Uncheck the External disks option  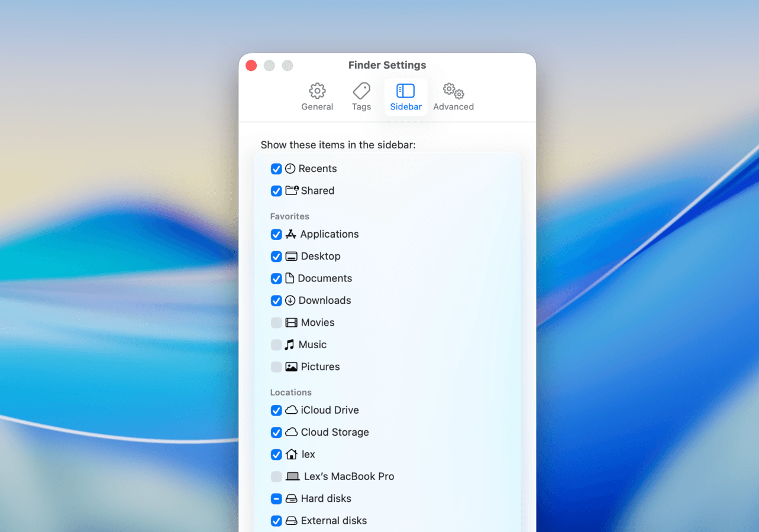(x=276, y=521)
